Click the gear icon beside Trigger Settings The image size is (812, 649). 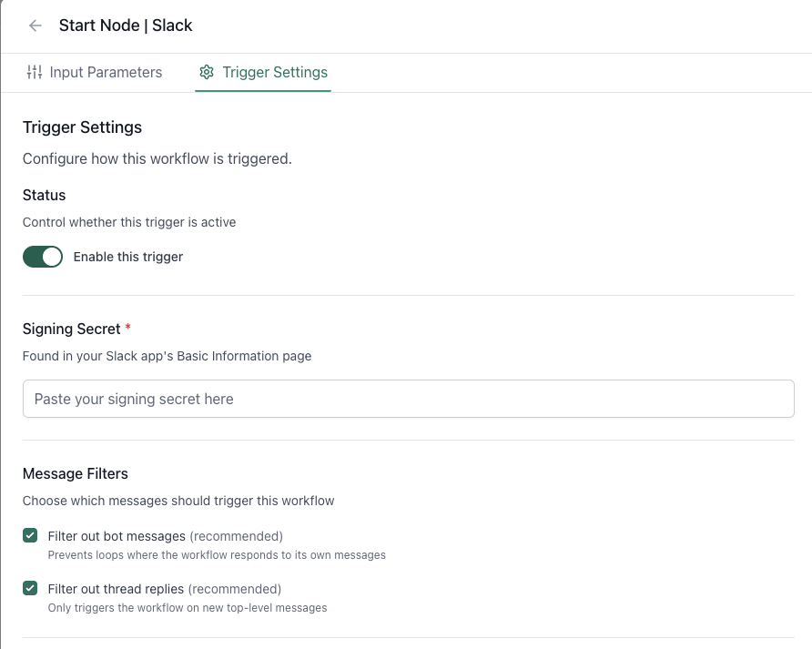[207, 72]
